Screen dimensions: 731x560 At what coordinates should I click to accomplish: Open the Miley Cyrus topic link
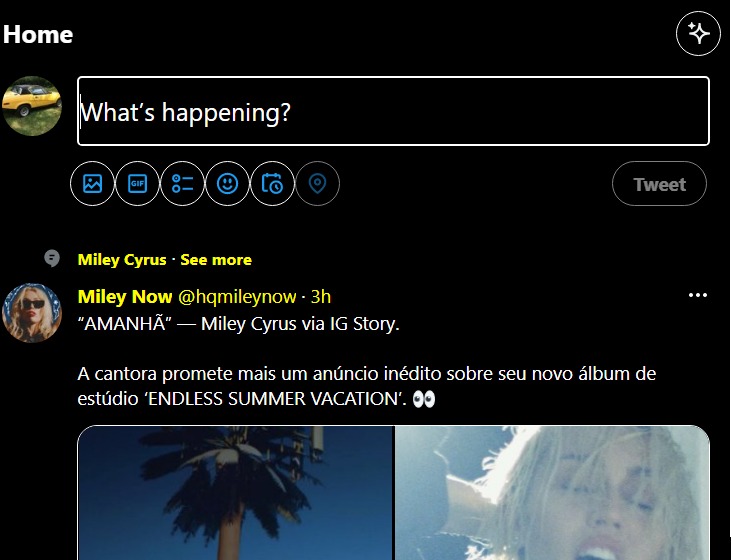point(122,260)
